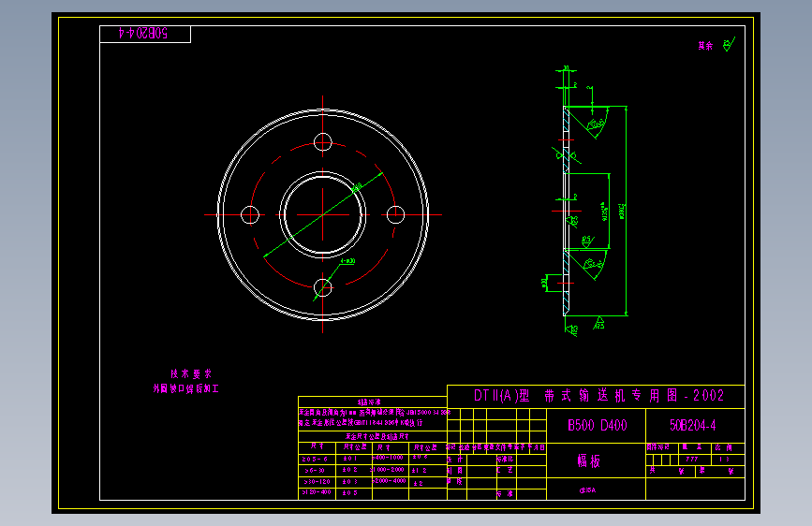812x526 pixels.
Task: Select the green diagonal diameter dimension line
Action: point(323,214)
